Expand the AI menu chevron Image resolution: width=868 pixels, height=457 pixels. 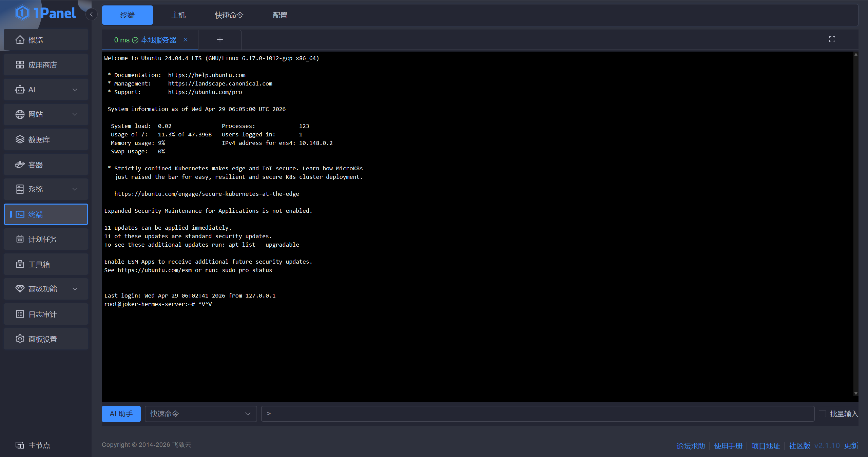(x=75, y=90)
